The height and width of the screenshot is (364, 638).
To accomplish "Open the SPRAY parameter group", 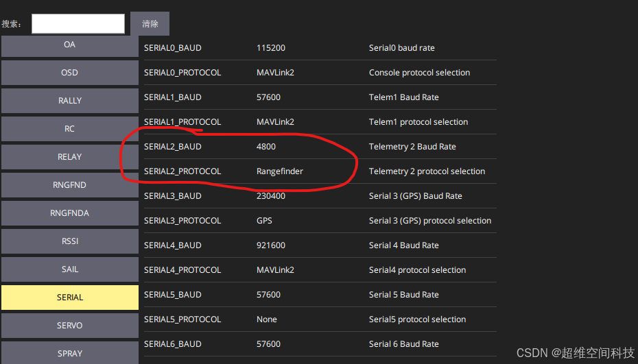I will tap(69, 352).
